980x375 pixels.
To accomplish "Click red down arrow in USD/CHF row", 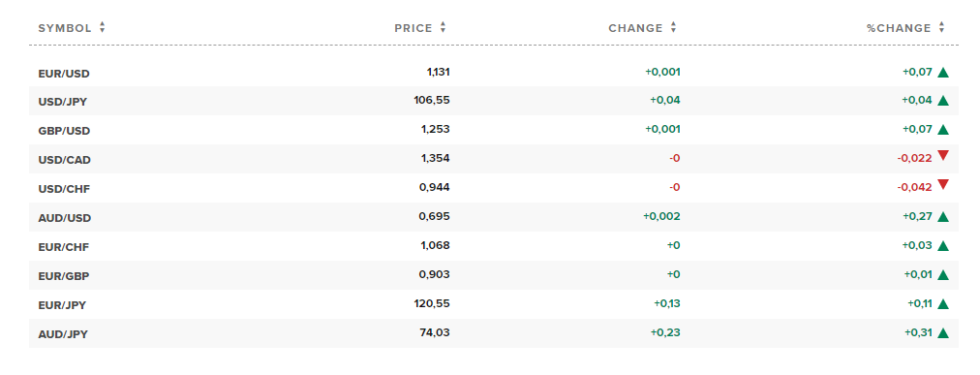I will pos(943,185).
